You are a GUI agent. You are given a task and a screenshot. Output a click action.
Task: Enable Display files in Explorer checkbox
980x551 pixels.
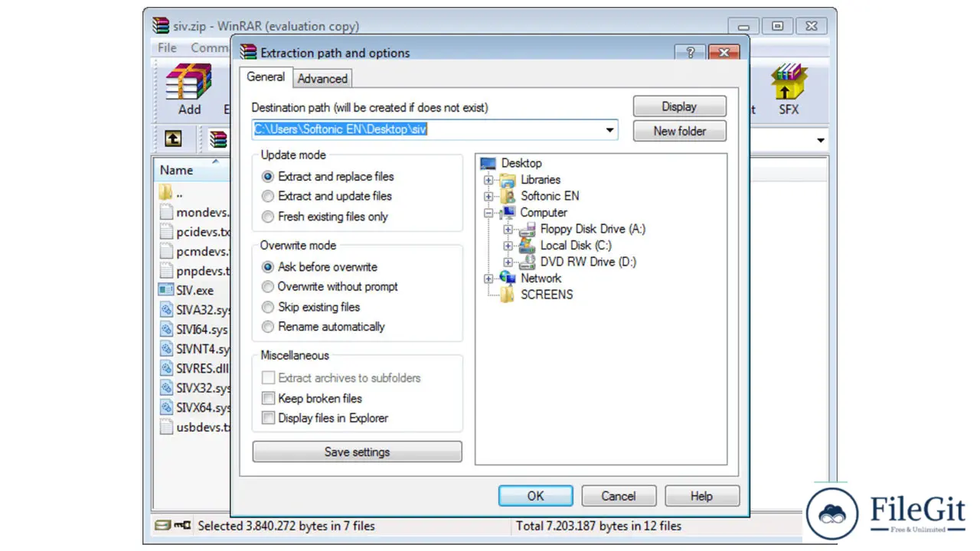(x=268, y=419)
